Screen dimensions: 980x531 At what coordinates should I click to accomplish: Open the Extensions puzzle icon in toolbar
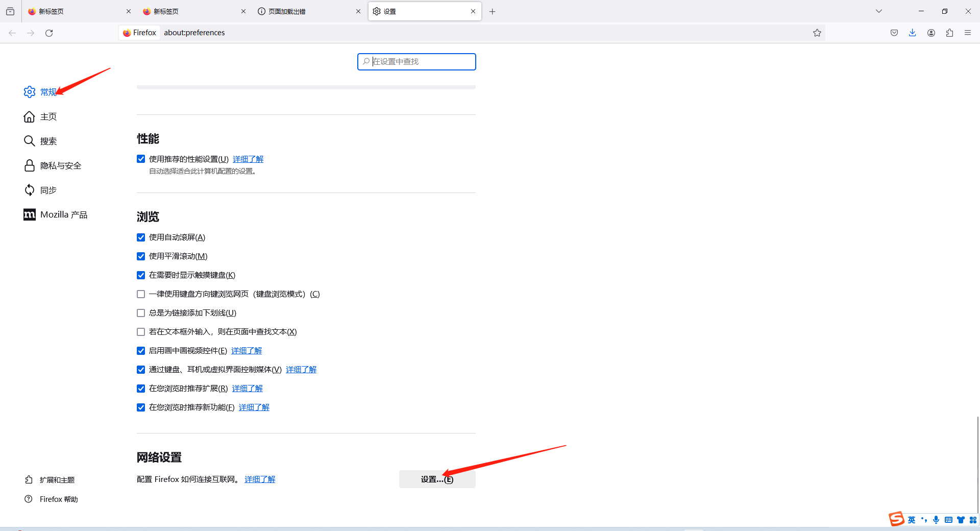tap(949, 33)
